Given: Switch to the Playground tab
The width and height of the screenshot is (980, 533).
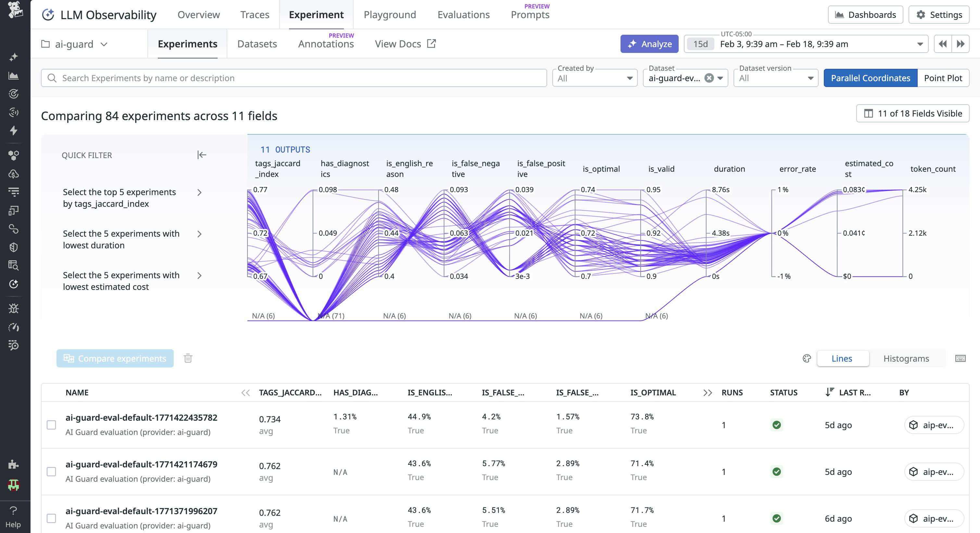Looking at the screenshot, I should 390,15.
